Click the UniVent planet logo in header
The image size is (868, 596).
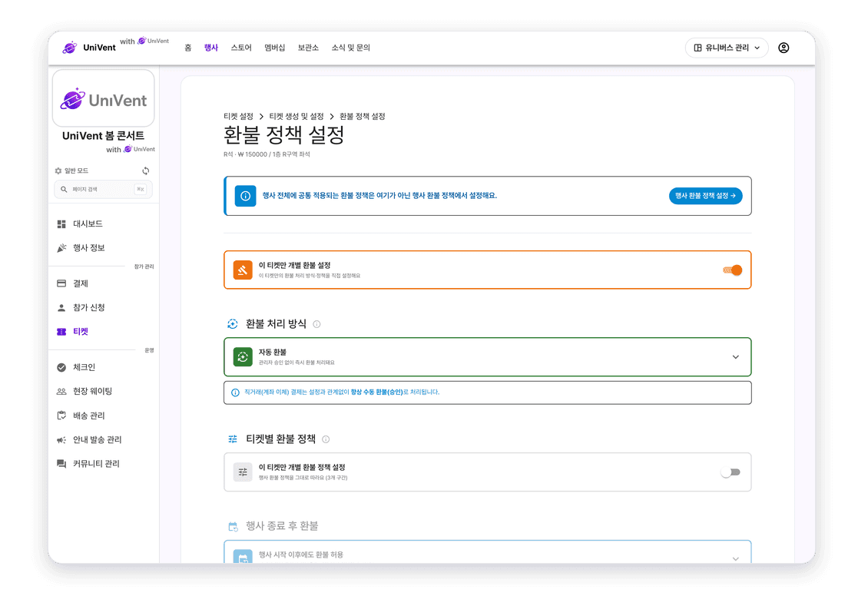click(70, 48)
